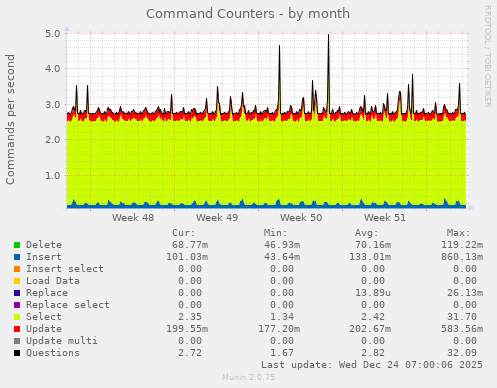Click the dark blue Replace legend swatch
497x388 pixels.
tap(17, 293)
